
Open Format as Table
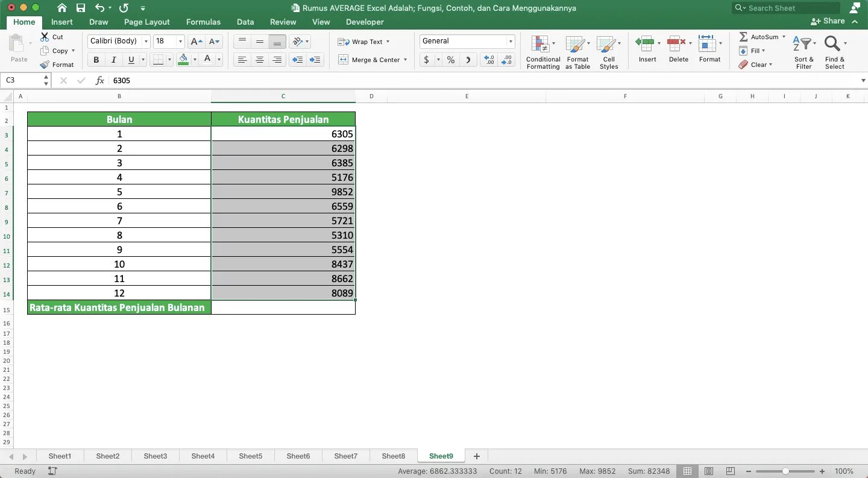coord(577,52)
